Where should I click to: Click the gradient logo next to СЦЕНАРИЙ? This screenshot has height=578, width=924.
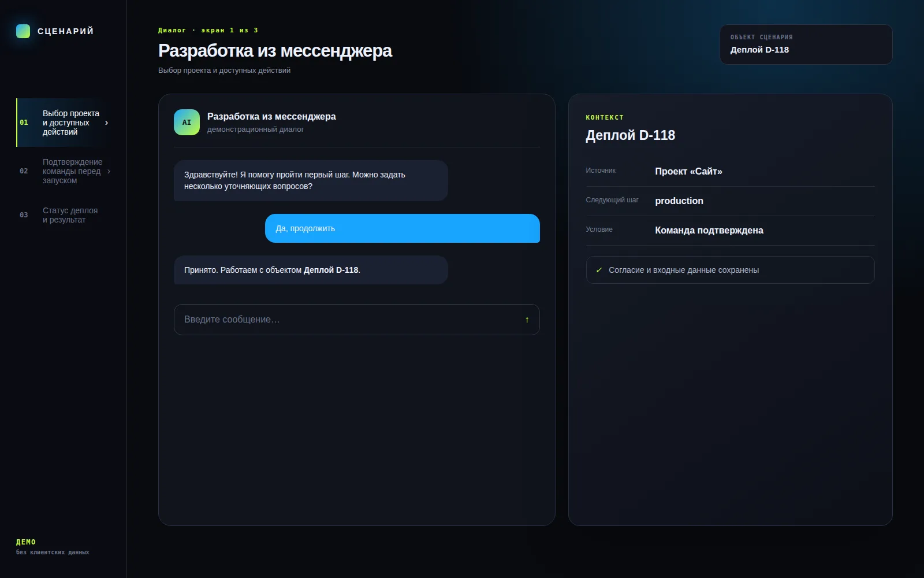[x=23, y=31]
